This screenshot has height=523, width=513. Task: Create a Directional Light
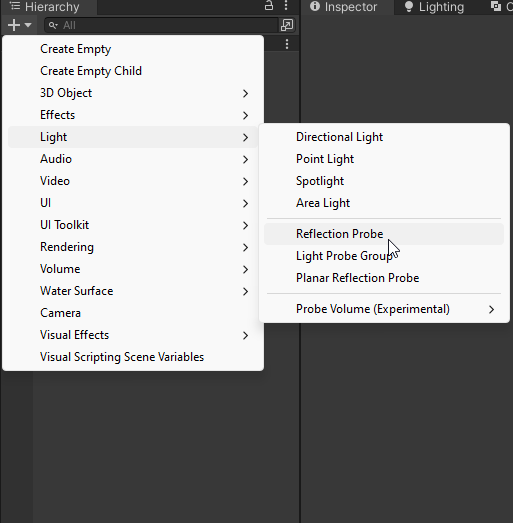click(x=384, y=137)
